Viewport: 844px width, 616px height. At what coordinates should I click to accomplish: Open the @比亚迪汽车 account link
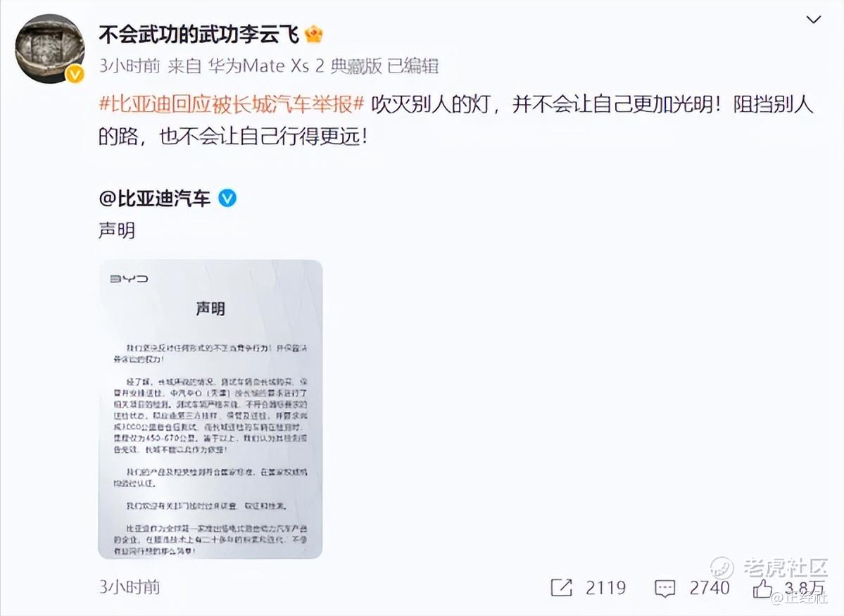pos(154,199)
